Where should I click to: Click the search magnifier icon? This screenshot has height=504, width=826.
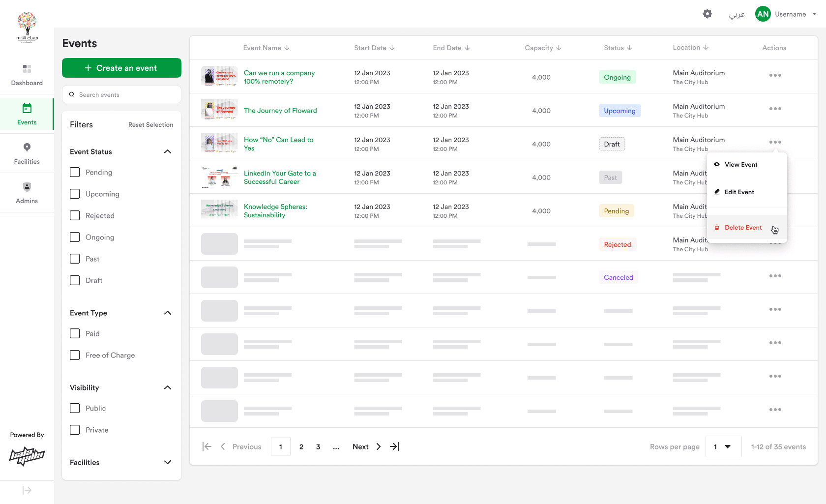pyautogui.click(x=72, y=94)
